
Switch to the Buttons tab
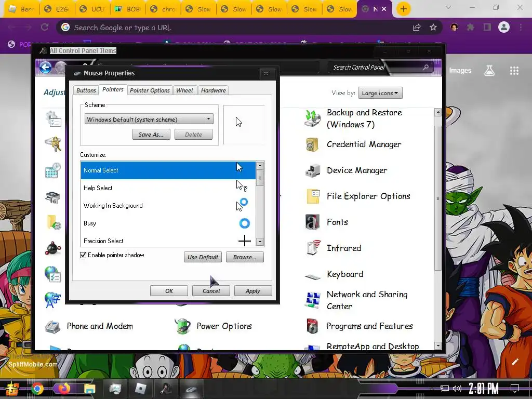(86, 90)
